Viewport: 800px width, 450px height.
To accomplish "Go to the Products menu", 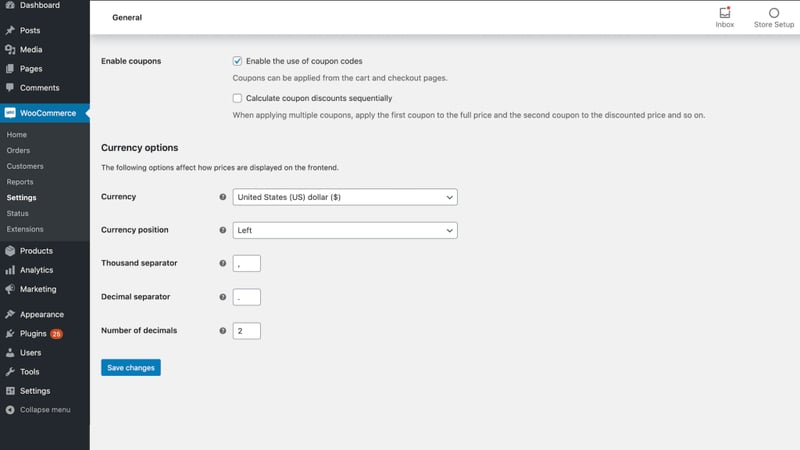I will (36, 251).
